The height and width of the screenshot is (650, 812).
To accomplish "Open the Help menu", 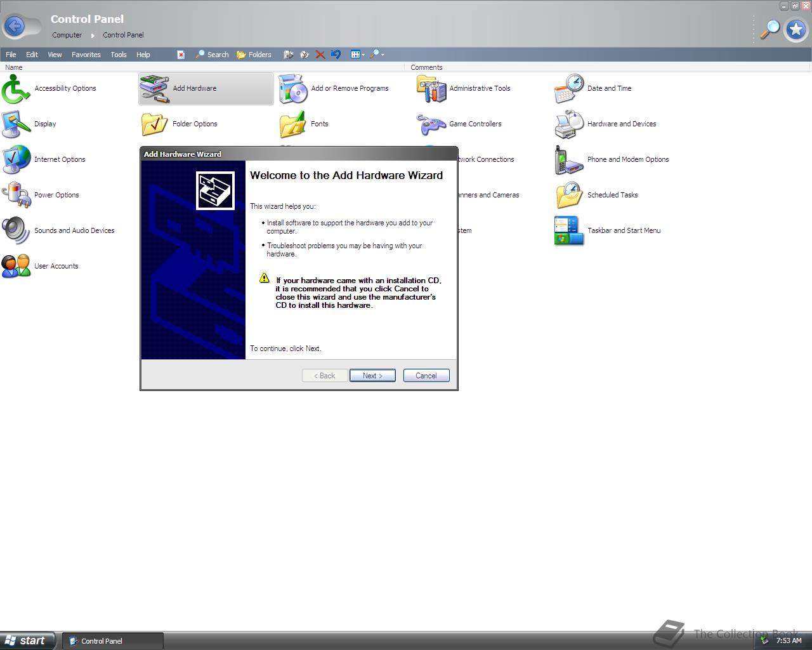I will pos(143,55).
